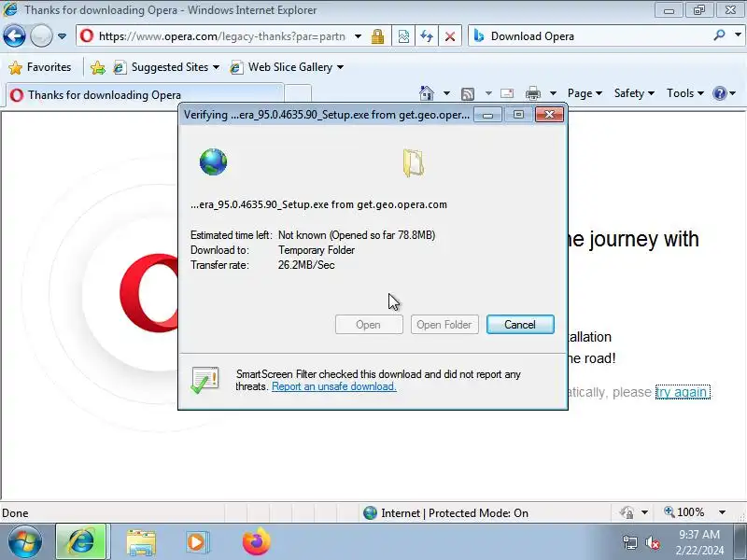Click Internet Protected Mode status

point(445,512)
